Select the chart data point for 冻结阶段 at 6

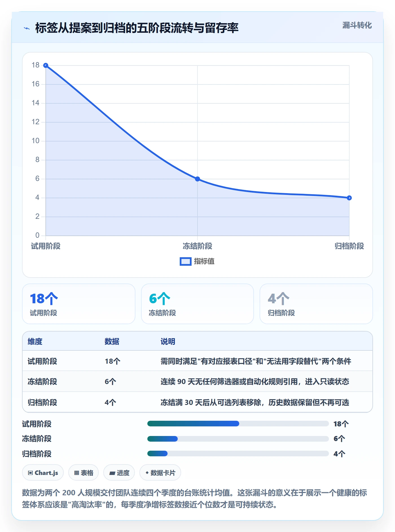pos(197,179)
